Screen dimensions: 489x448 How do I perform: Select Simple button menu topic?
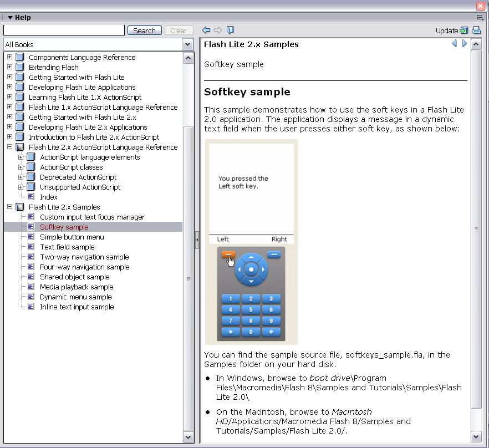[72, 237]
